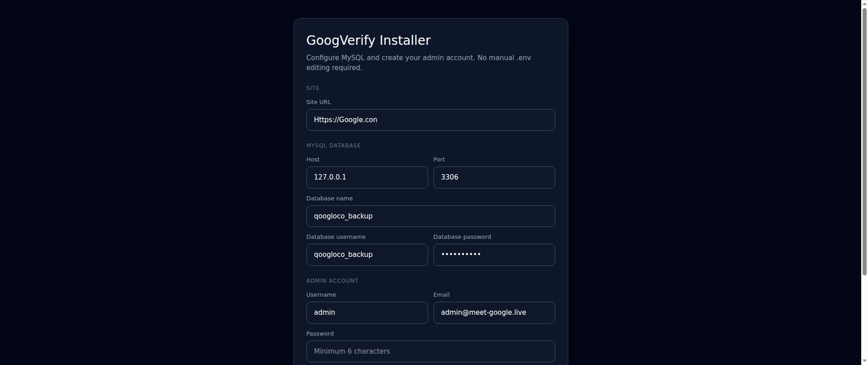Screen dimensions: 868x365
Task: Click the admin Username field
Action: click(x=367, y=313)
